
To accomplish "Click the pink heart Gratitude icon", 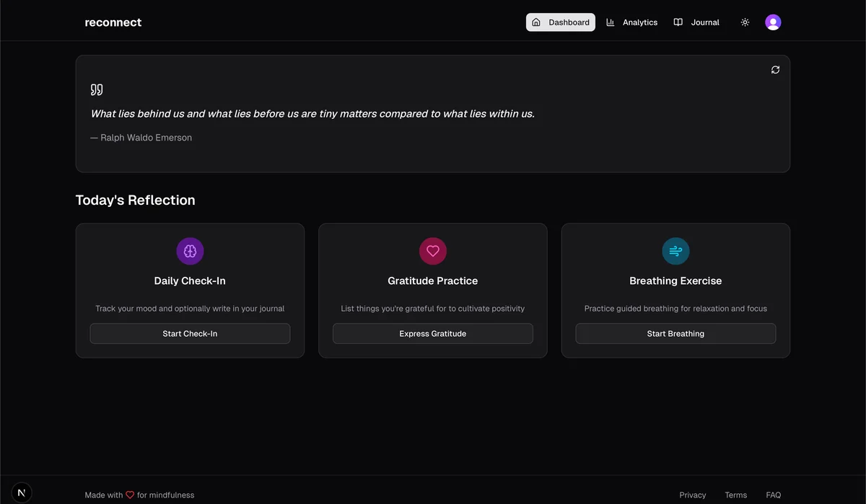I will 433,251.
